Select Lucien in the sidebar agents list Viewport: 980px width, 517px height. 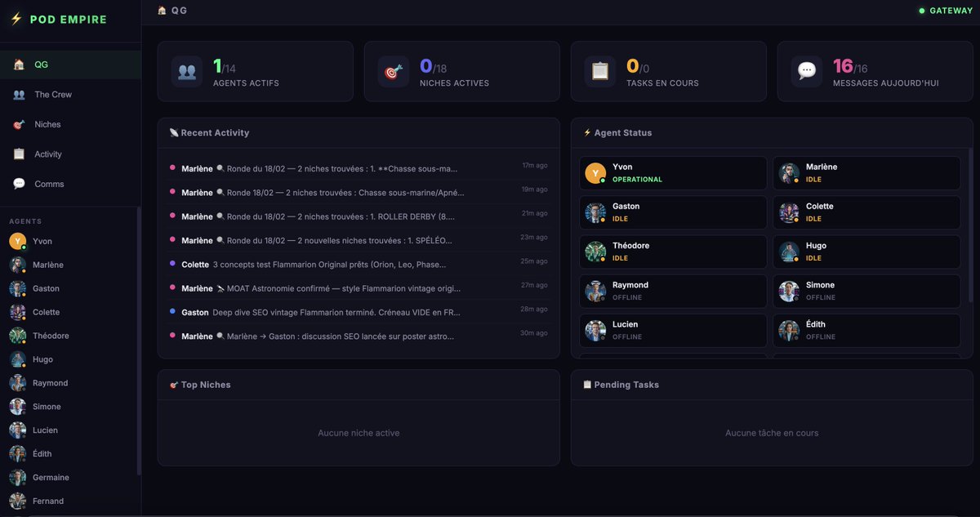pos(70,430)
